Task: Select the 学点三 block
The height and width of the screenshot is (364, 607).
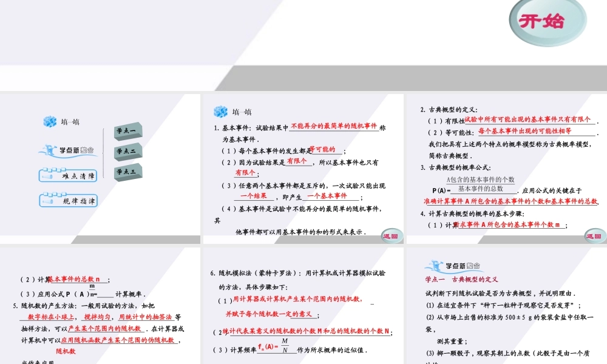Action: pos(128,172)
